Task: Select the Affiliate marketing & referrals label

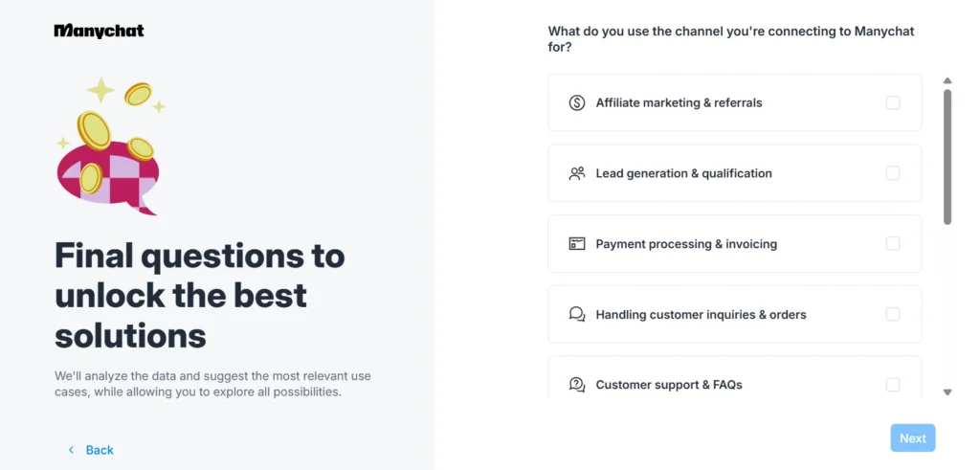Action: 679,102
